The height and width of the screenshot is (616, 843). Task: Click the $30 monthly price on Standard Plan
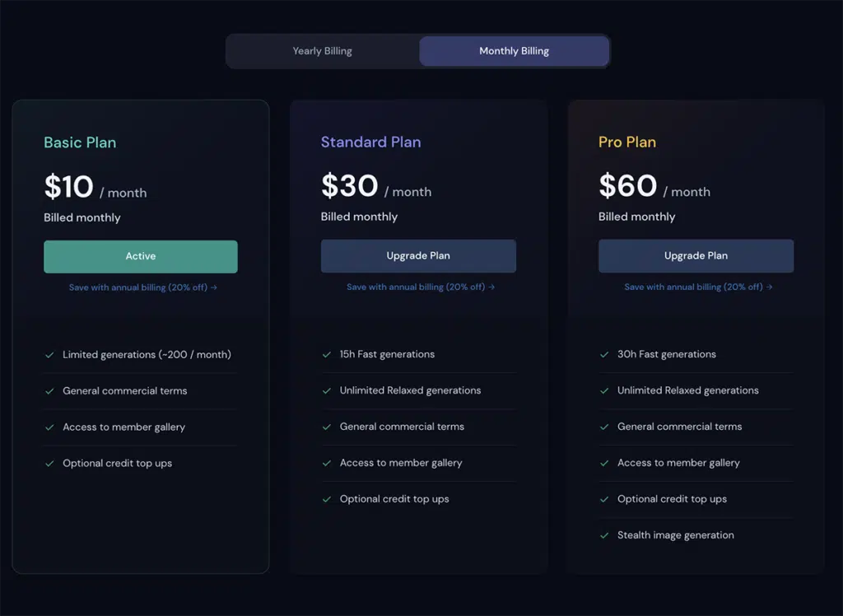pos(349,186)
